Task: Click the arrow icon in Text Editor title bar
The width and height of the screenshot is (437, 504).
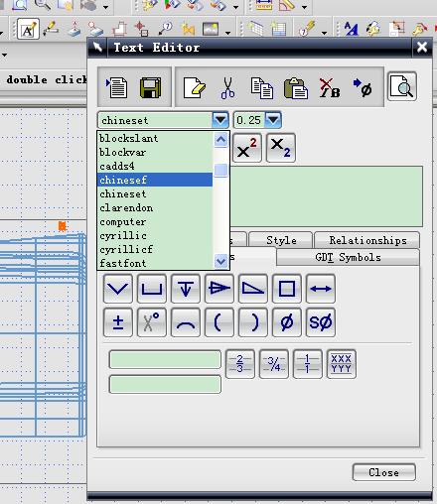Action: click(x=97, y=48)
